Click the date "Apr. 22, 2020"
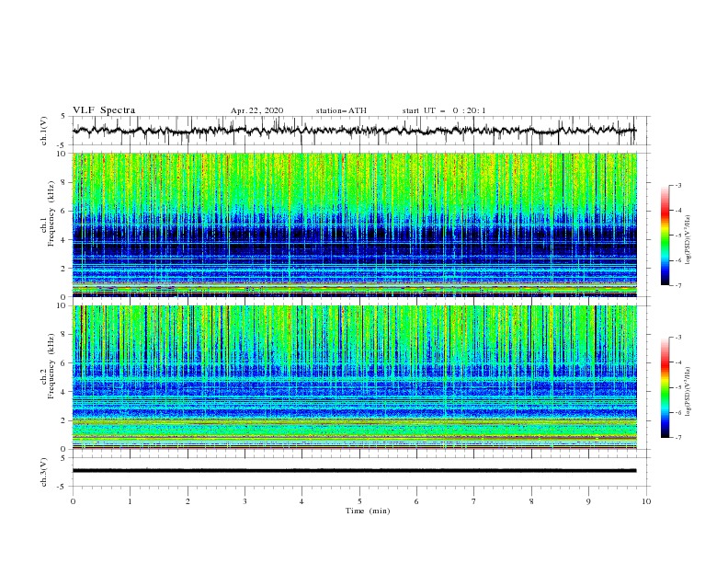 coord(256,110)
